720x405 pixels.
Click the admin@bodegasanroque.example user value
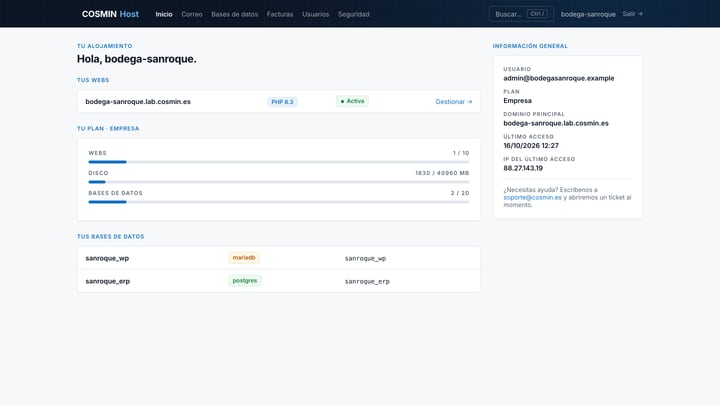coord(559,78)
